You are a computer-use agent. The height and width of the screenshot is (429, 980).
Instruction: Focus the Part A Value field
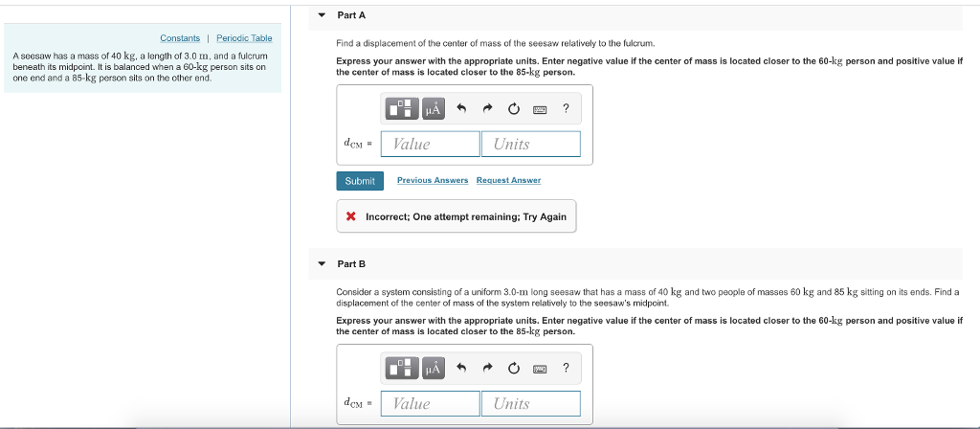click(431, 144)
